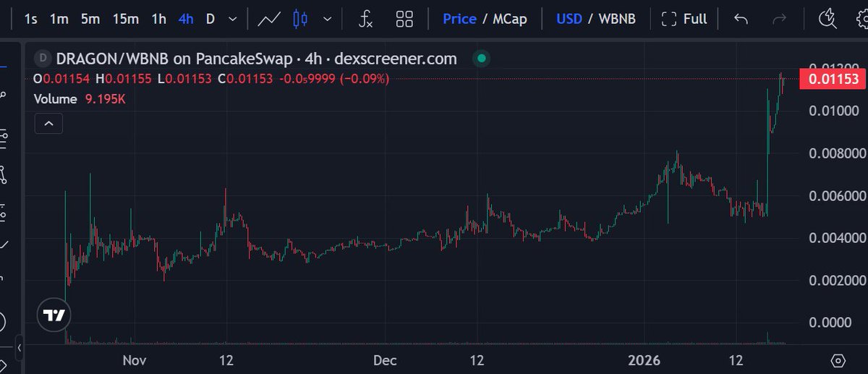Select the line chart style icon
Image resolution: width=868 pixels, height=374 pixels.
pos(269,19)
